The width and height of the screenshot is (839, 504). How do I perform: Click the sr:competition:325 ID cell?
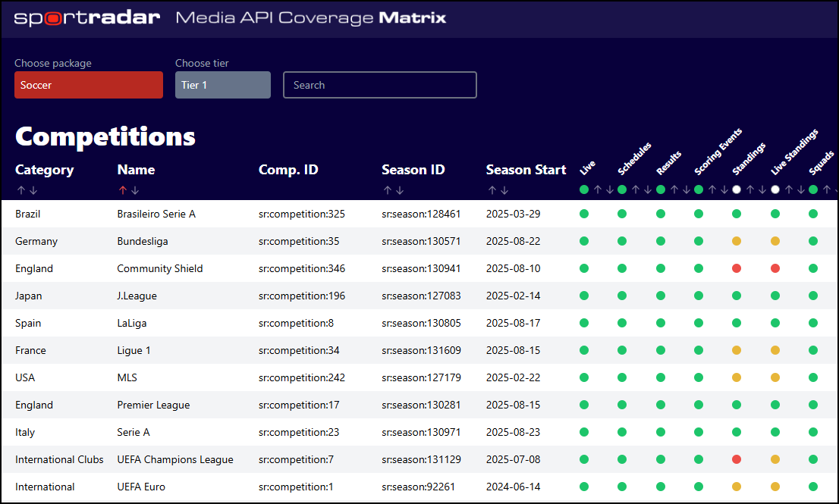point(302,214)
